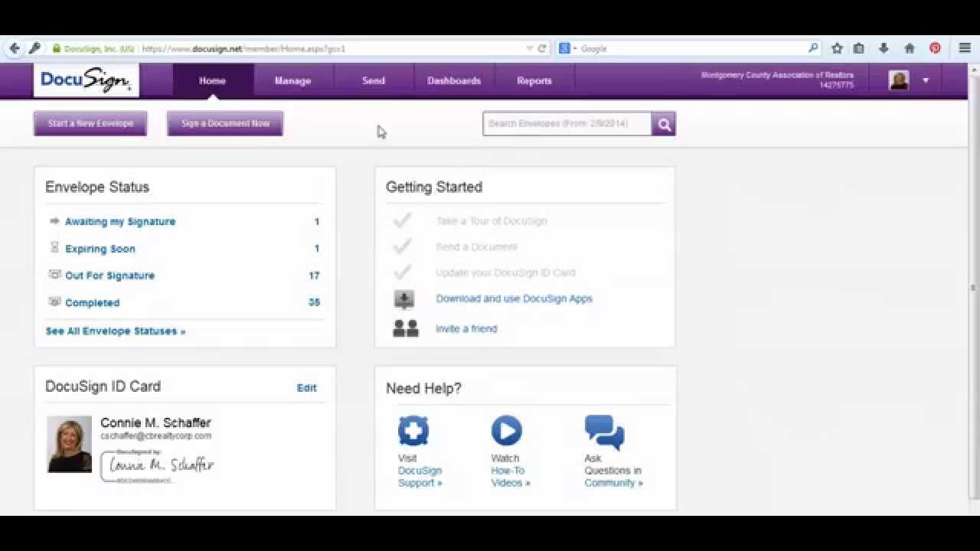
Task: Open the Reports tab
Action: [534, 80]
